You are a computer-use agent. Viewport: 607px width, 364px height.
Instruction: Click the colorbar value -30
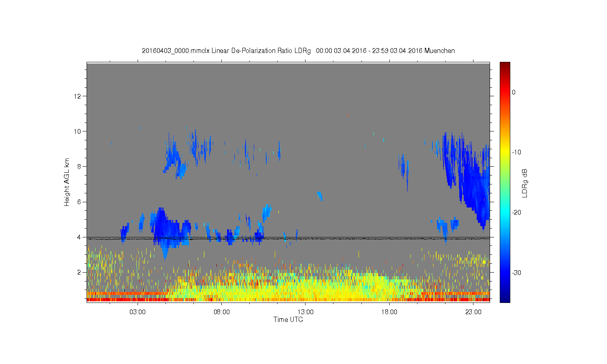(516, 273)
